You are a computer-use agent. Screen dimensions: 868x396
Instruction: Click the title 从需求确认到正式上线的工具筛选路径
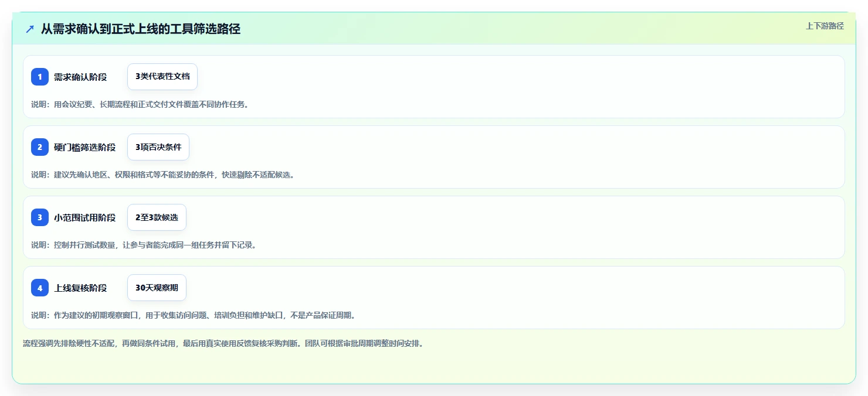pos(141,29)
